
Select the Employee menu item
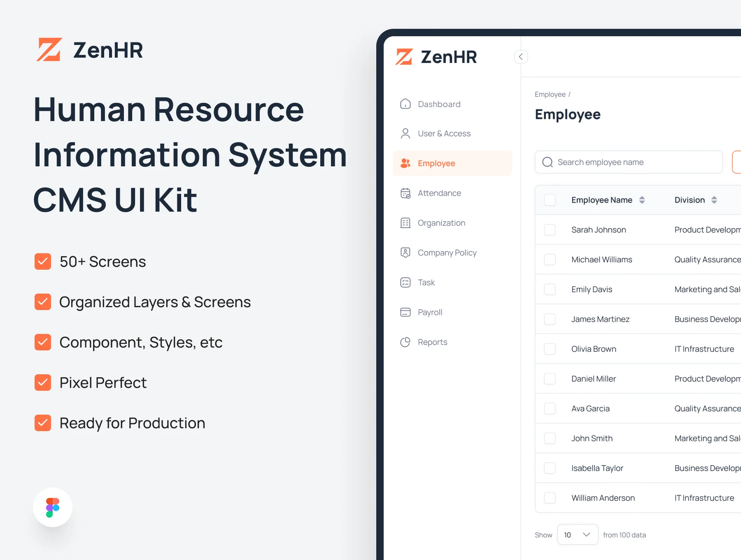click(x=452, y=163)
